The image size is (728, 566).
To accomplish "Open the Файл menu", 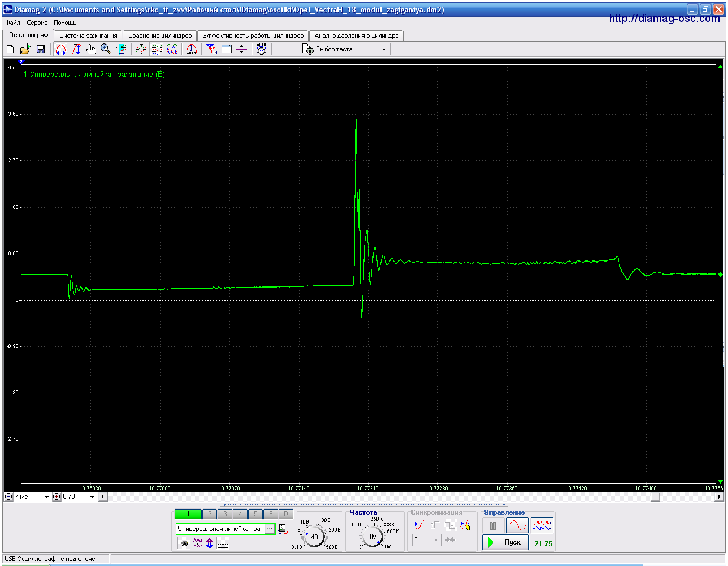I will (12, 23).
